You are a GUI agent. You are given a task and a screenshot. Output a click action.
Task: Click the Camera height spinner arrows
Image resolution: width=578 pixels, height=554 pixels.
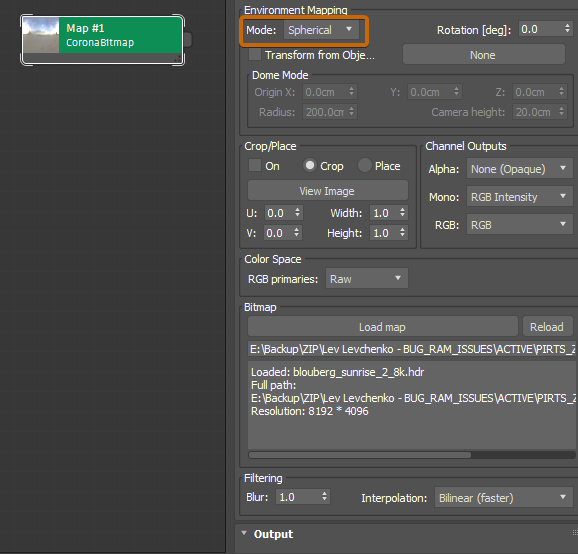(x=561, y=111)
